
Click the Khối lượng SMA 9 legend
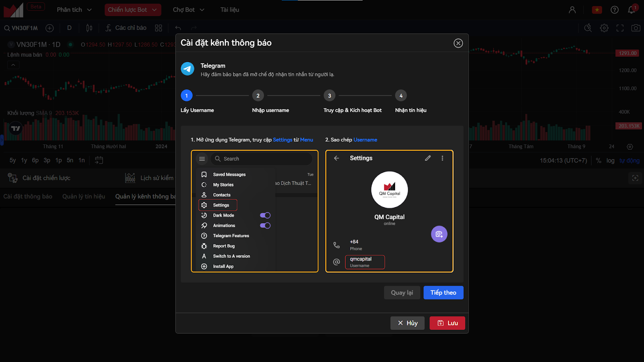point(30,113)
